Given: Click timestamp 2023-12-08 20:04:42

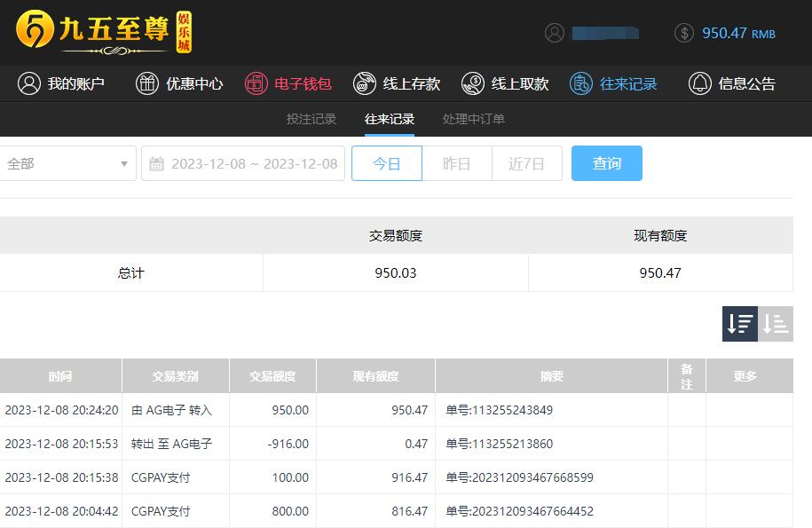Looking at the screenshot, I should coord(61,511).
